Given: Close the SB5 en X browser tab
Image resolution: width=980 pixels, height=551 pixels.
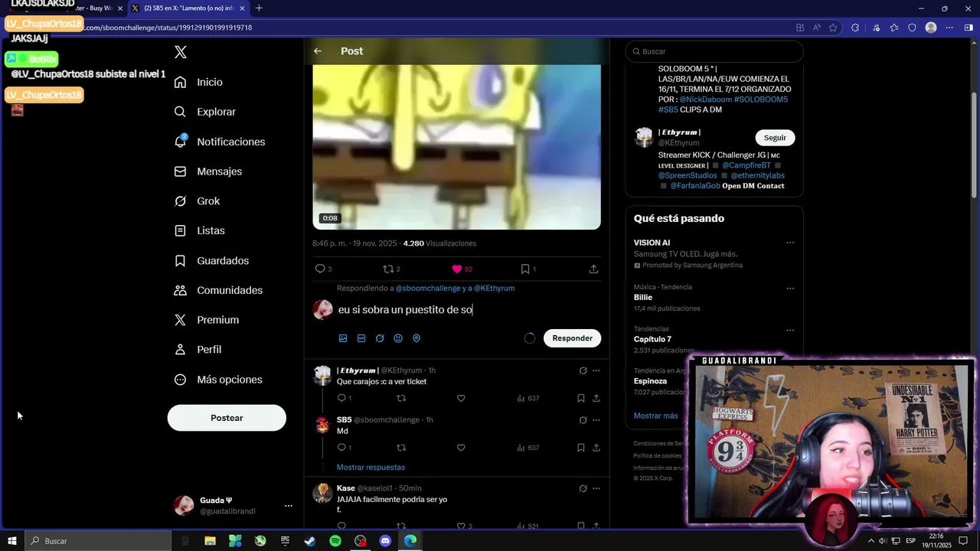Looking at the screenshot, I should (x=243, y=8).
